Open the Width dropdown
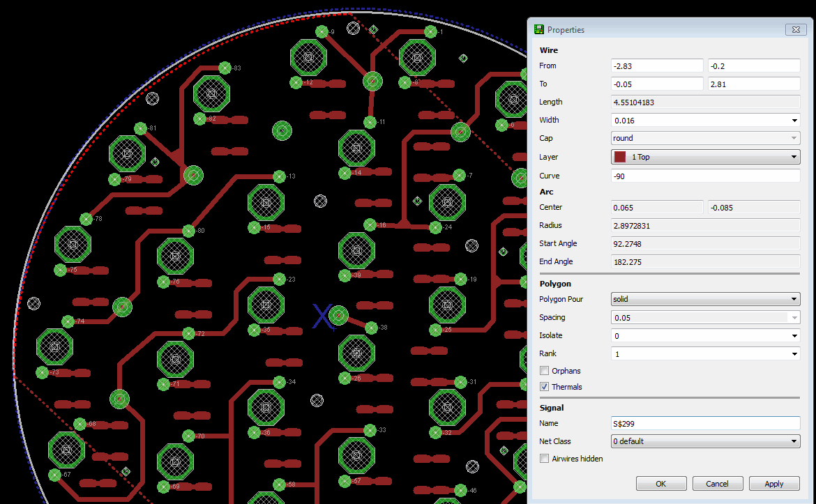 (794, 121)
